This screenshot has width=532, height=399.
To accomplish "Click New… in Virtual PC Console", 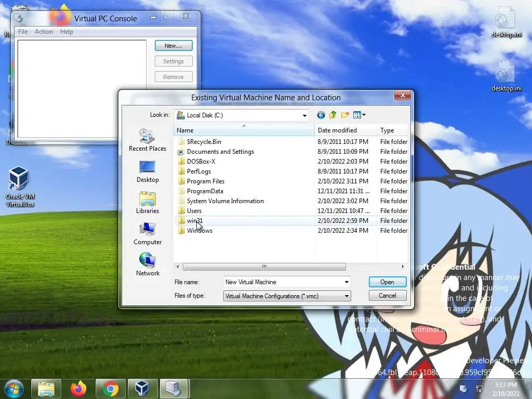I will pos(174,46).
